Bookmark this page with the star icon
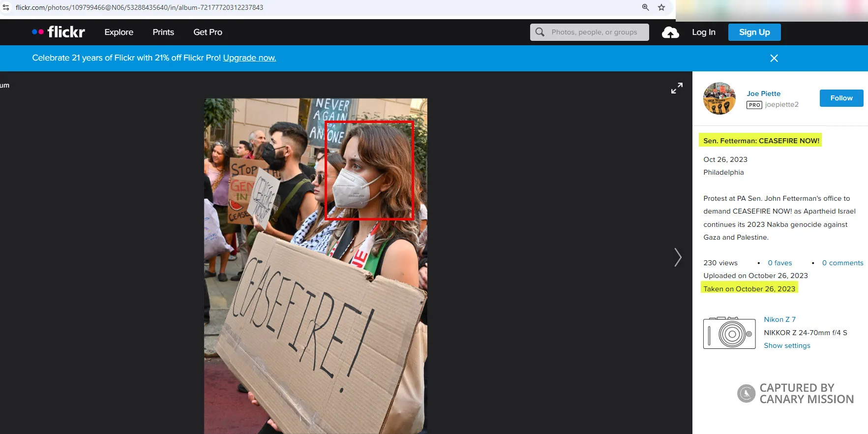This screenshot has height=434, width=868. click(x=661, y=7)
